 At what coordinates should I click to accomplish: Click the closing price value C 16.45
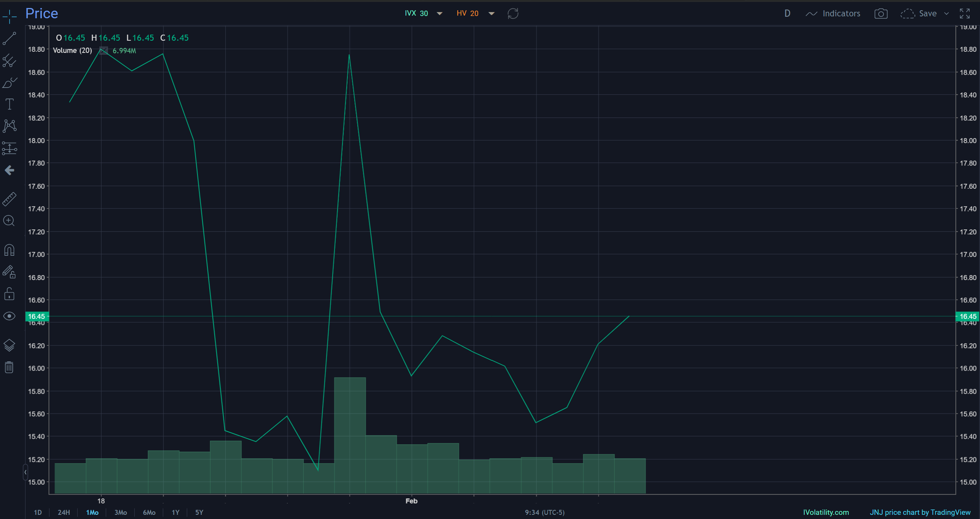(174, 38)
